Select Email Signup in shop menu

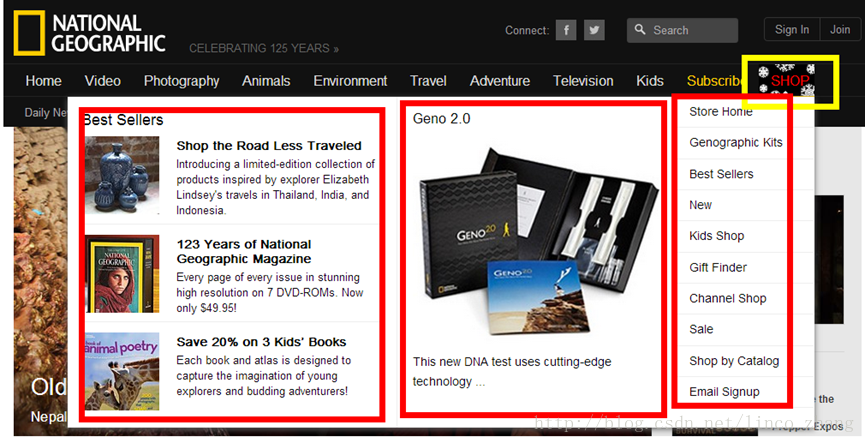point(724,392)
